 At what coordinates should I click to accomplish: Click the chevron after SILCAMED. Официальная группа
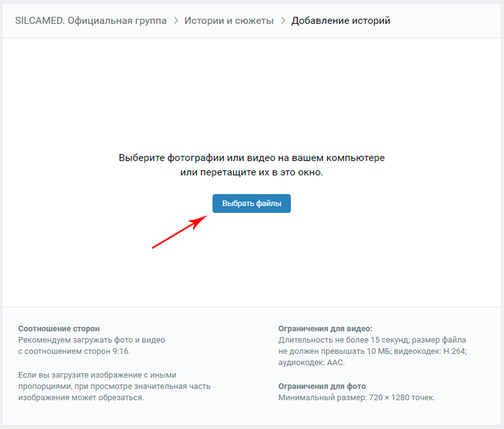(x=176, y=21)
